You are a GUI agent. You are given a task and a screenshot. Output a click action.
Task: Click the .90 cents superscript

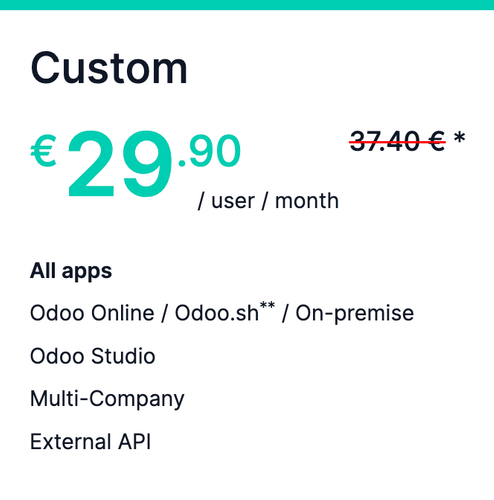[210, 150]
